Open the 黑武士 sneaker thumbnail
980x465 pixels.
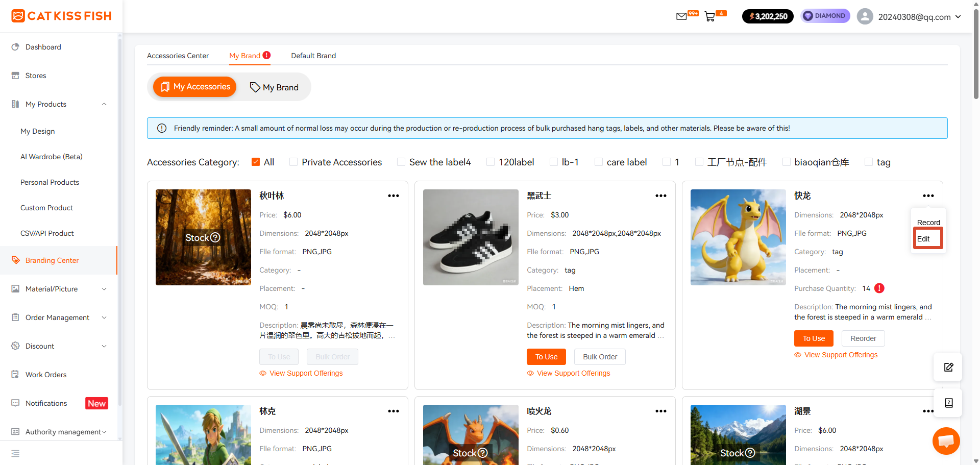coord(471,237)
